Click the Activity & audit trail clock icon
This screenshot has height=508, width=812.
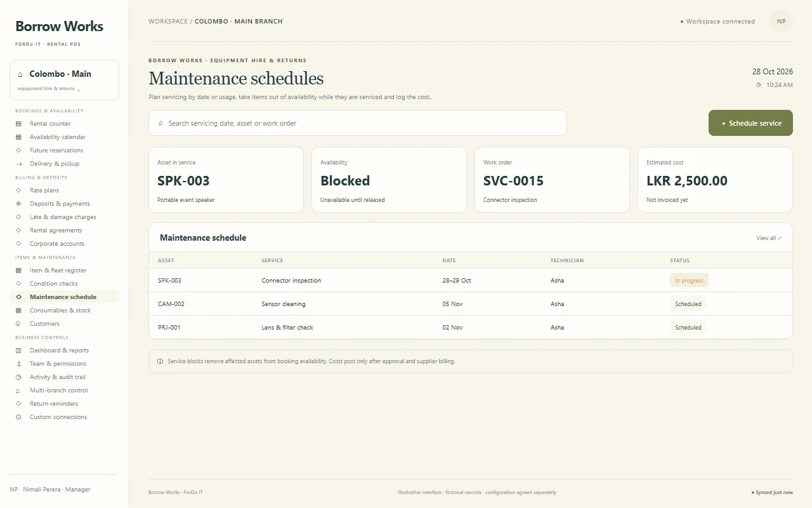[18, 377]
